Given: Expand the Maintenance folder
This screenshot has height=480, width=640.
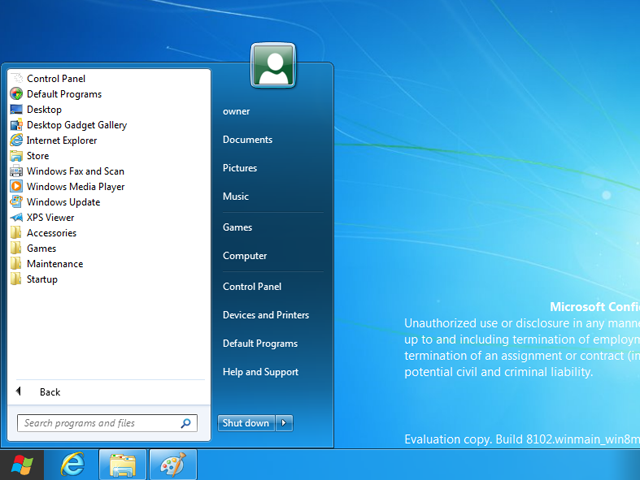Looking at the screenshot, I should (x=54, y=264).
